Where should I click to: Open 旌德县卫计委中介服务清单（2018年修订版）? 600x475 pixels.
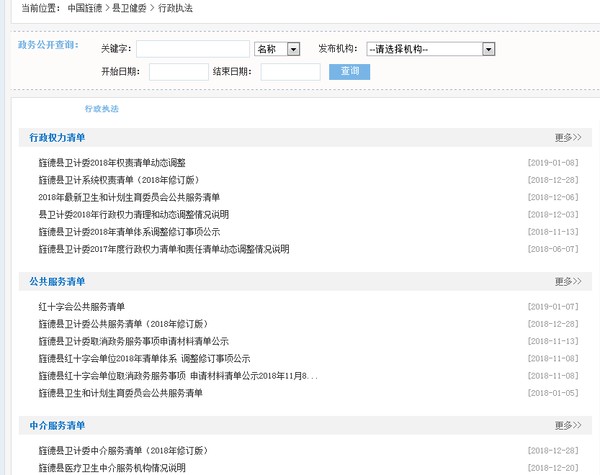click(123, 451)
